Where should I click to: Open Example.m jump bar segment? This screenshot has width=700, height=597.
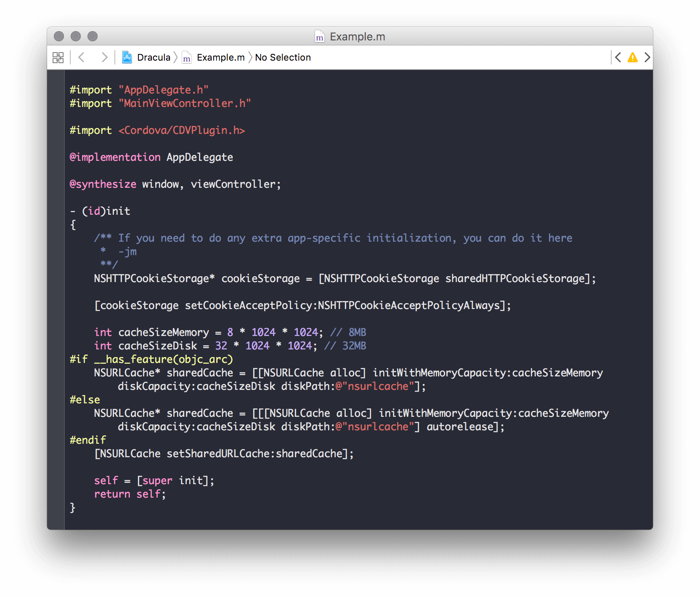click(221, 58)
